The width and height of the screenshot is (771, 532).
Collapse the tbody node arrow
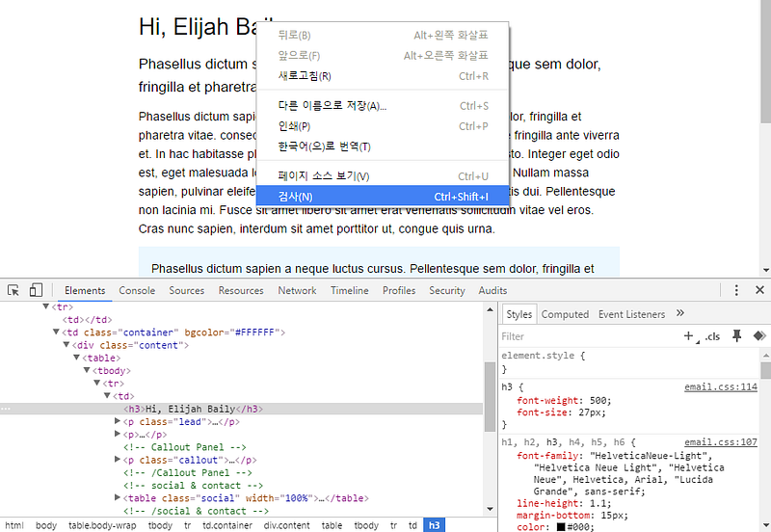coord(87,370)
